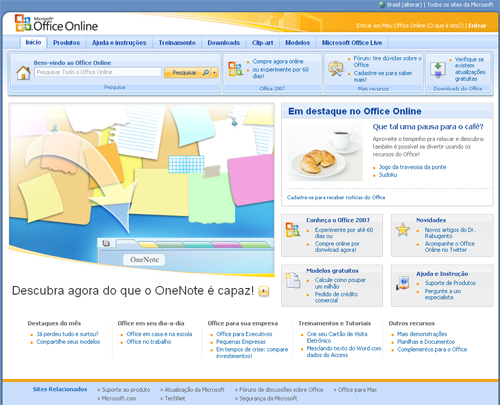Open Planilhas e Documentos link
500x405 pixels.
(x=426, y=342)
